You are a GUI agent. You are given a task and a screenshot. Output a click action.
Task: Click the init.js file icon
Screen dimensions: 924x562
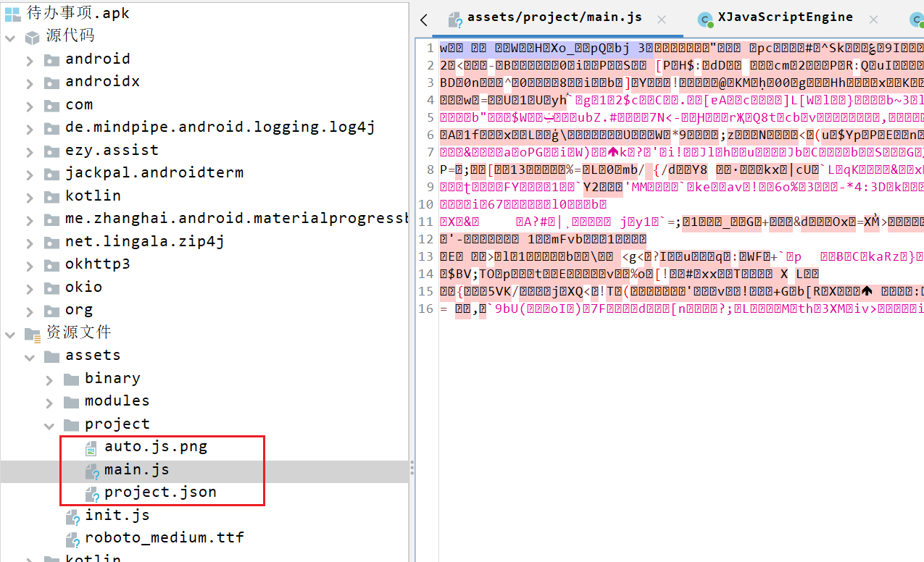[x=72, y=517]
